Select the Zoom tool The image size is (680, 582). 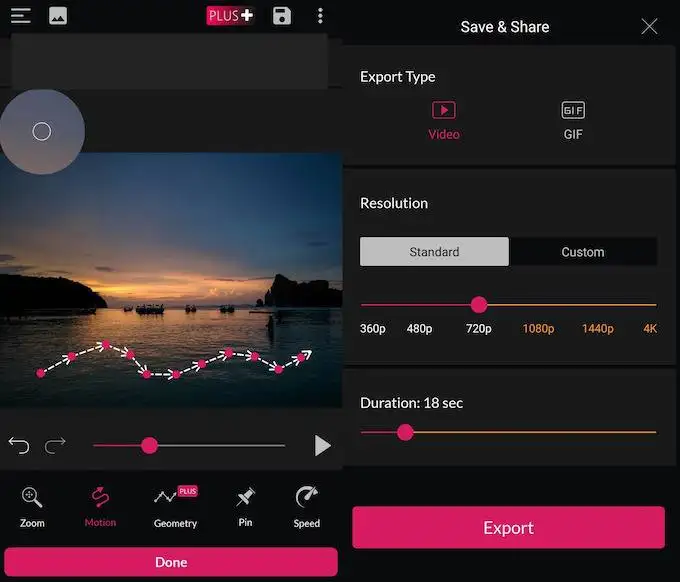coord(32,507)
